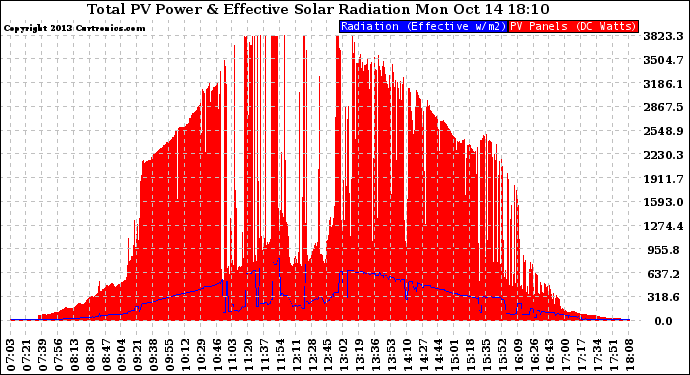Click x-axis time label 10:29
The width and height of the screenshot is (690, 375).
click(201, 355)
